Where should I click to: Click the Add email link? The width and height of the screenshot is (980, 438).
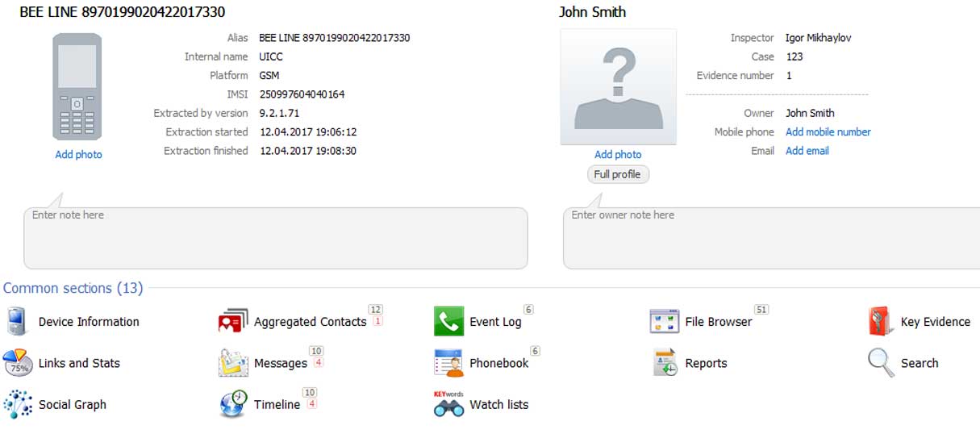[807, 151]
